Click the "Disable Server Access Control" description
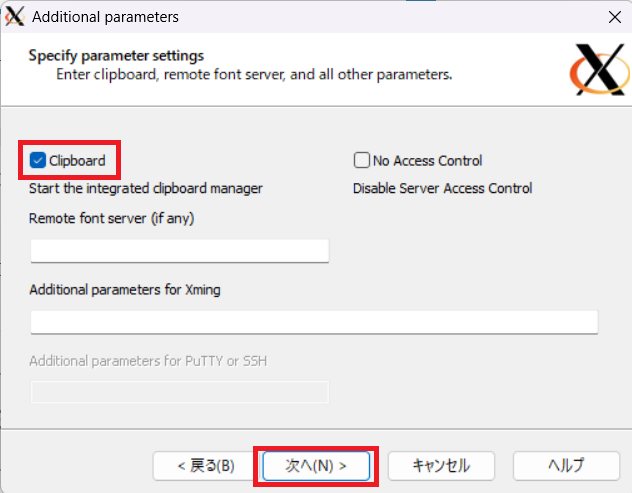 [442, 188]
